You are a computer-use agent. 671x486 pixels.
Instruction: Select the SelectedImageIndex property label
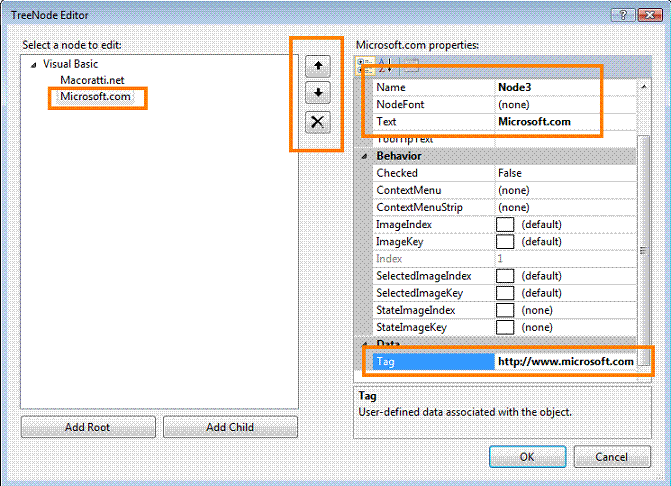(x=423, y=276)
